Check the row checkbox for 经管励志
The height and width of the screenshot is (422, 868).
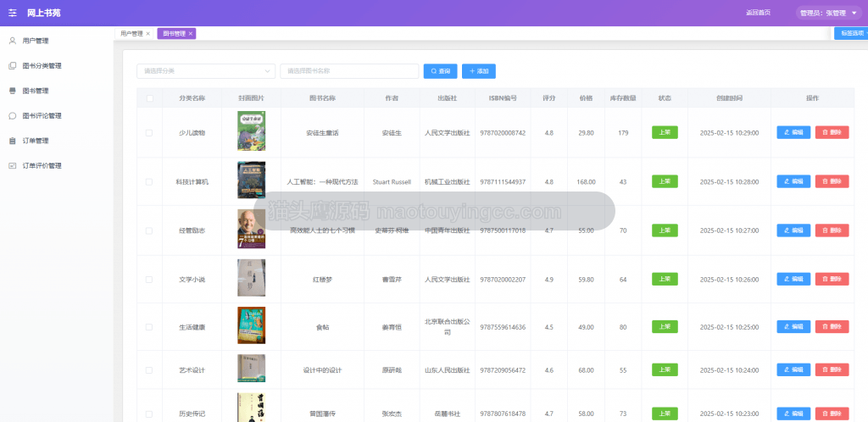point(149,230)
